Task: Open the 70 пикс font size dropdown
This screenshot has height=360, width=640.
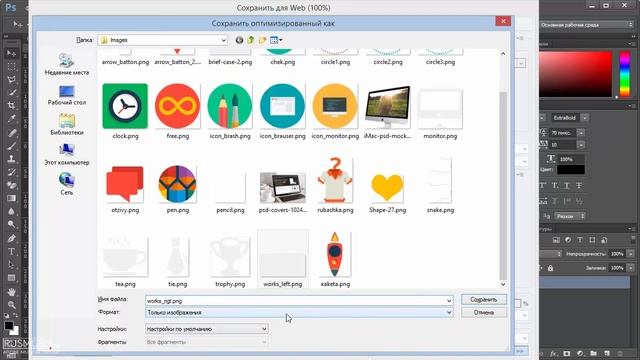Action: (x=581, y=133)
